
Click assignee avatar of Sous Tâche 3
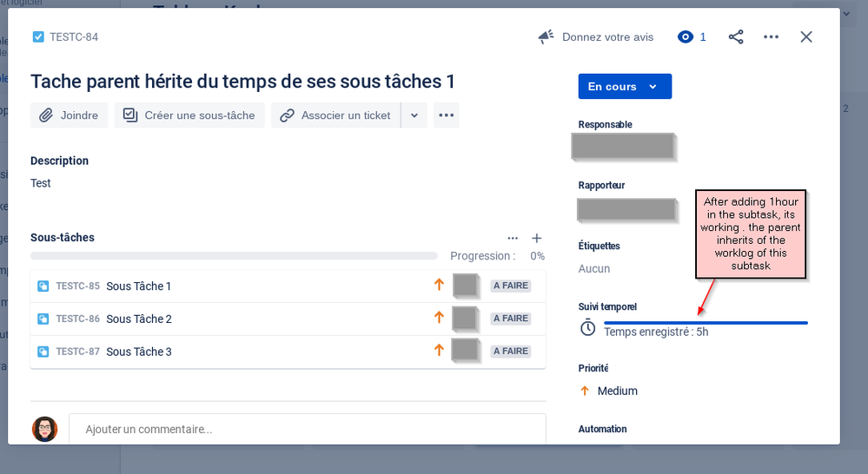pyautogui.click(x=465, y=350)
